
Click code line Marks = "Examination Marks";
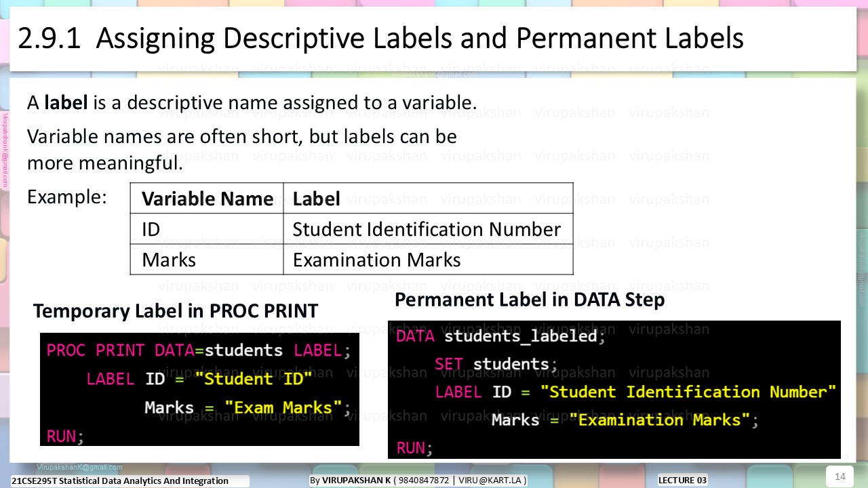click(625, 420)
